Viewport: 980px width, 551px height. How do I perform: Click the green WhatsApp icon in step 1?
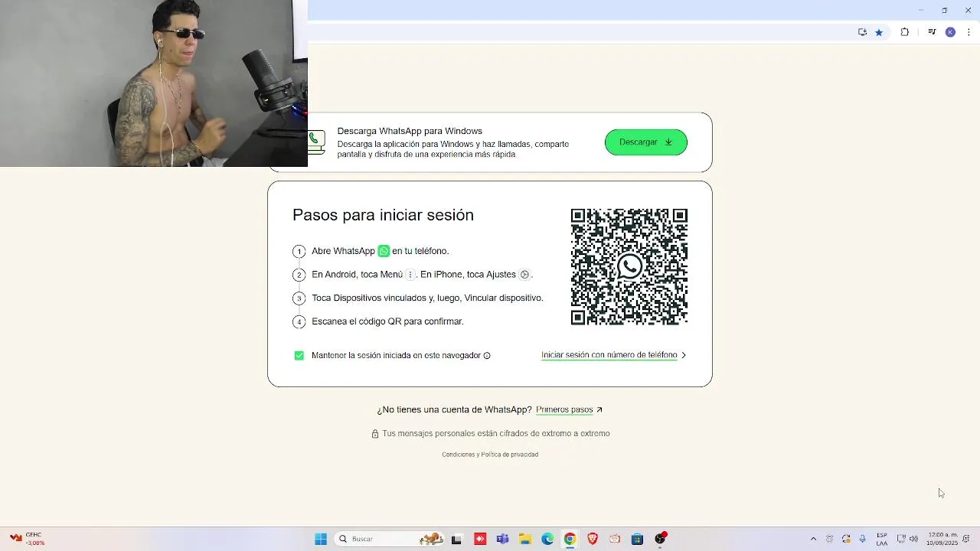click(384, 251)
